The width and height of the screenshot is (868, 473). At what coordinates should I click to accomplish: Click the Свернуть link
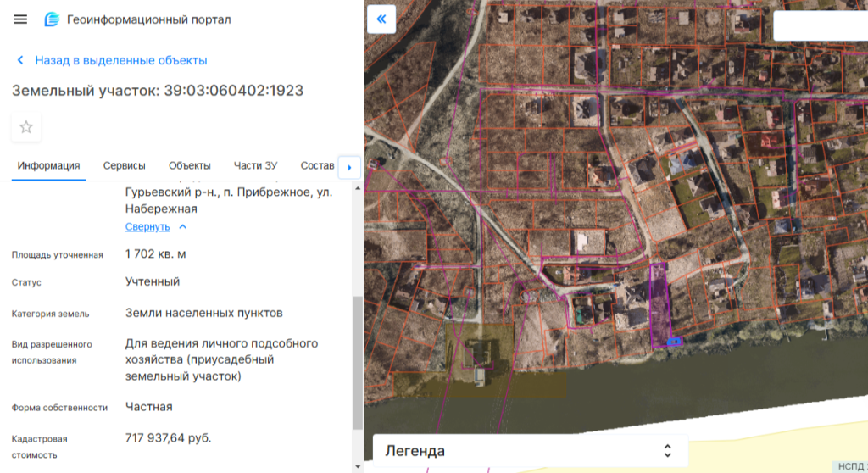(x=147, y=227)
